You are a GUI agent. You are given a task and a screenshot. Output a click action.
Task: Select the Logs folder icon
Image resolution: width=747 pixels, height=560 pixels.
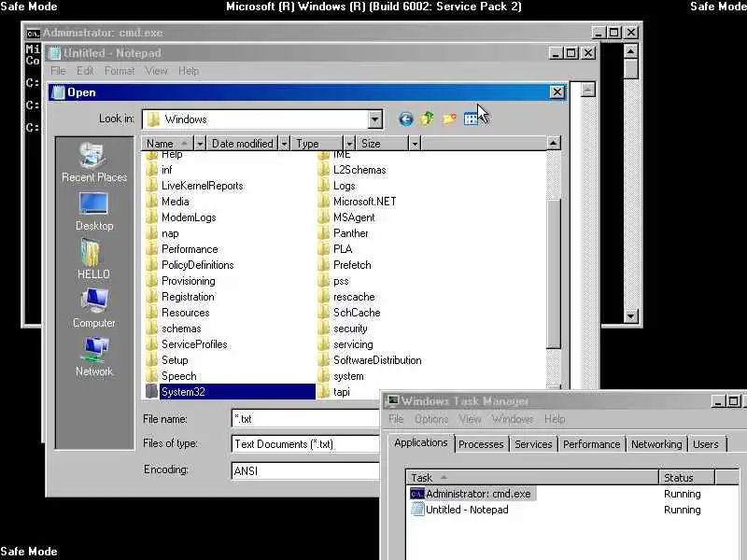tap(324, 185)
